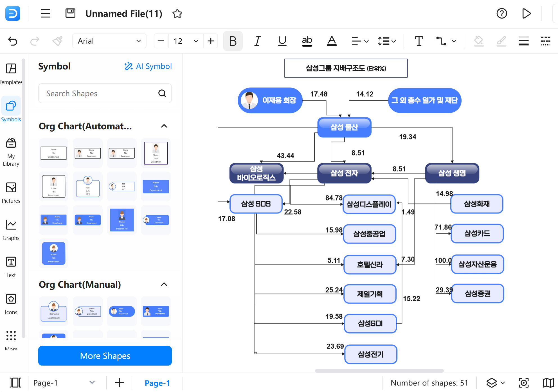Select first manual TitleName card
Screen dimensions: 558x392
point(54,311)
